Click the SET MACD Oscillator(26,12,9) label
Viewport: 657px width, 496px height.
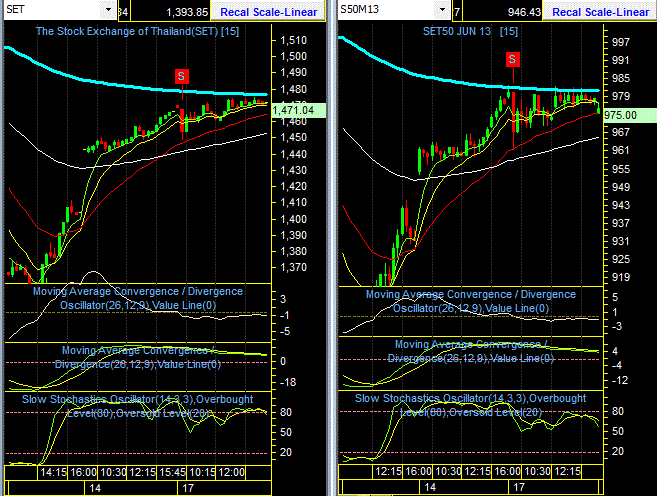138,298
